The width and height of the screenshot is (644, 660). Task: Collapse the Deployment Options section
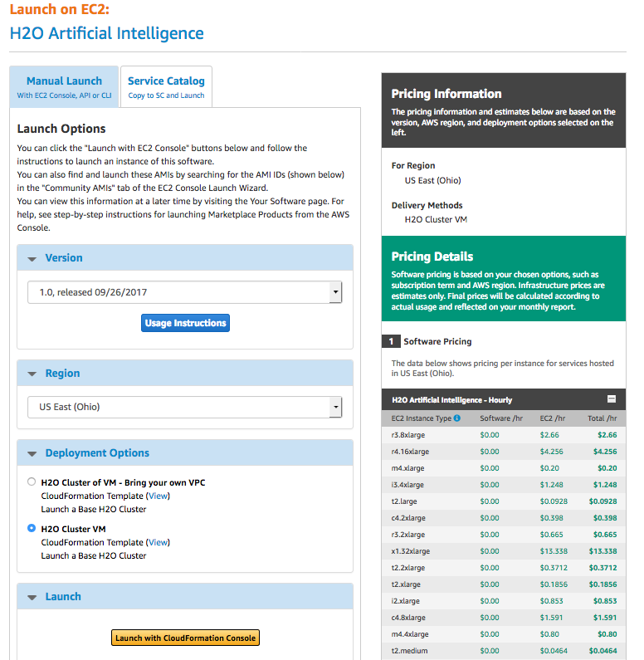[32, 454]
